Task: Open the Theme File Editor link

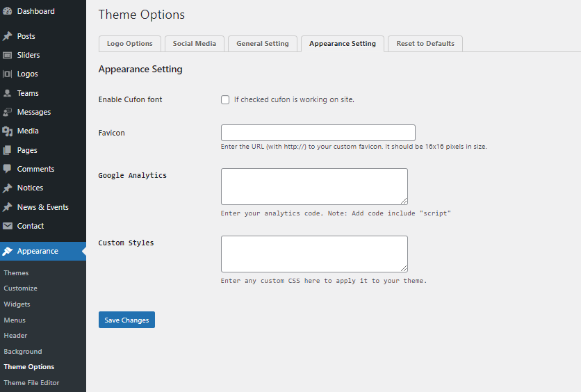Action: point(31,383)
